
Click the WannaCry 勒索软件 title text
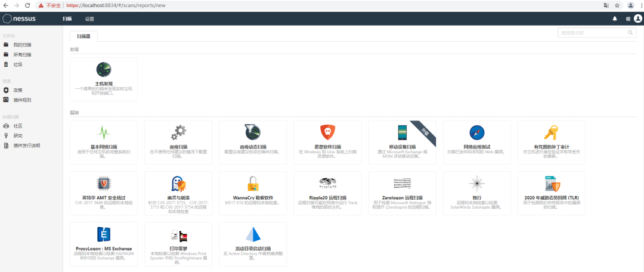[253, 197]
